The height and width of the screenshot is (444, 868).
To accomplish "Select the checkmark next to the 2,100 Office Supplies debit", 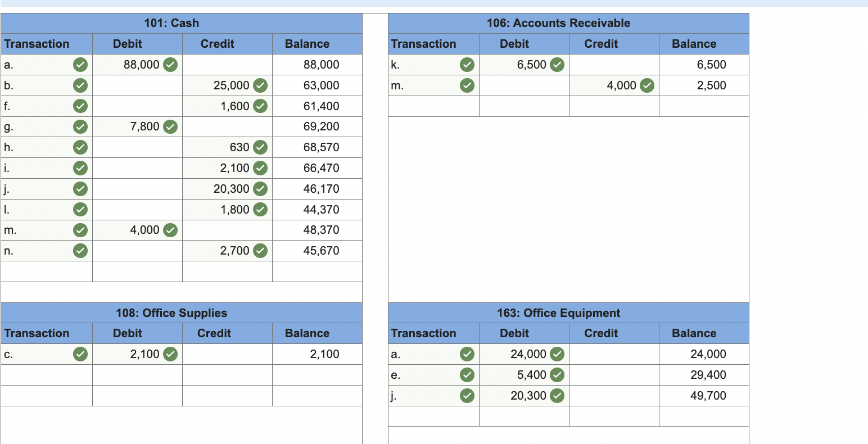I will (x=170, y=354).
